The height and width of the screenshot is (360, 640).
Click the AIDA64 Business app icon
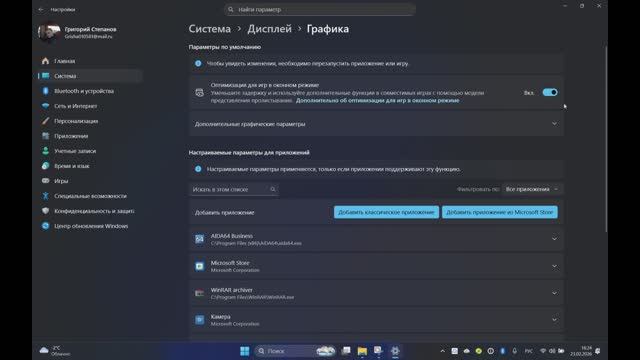point(200,239)
